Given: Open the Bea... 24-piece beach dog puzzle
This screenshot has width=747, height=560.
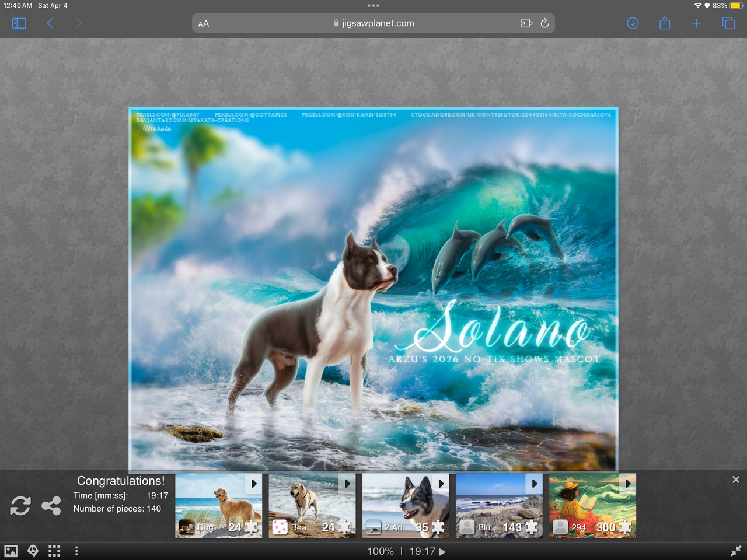Looking at the screenshot, I should [x=312, y=505].
